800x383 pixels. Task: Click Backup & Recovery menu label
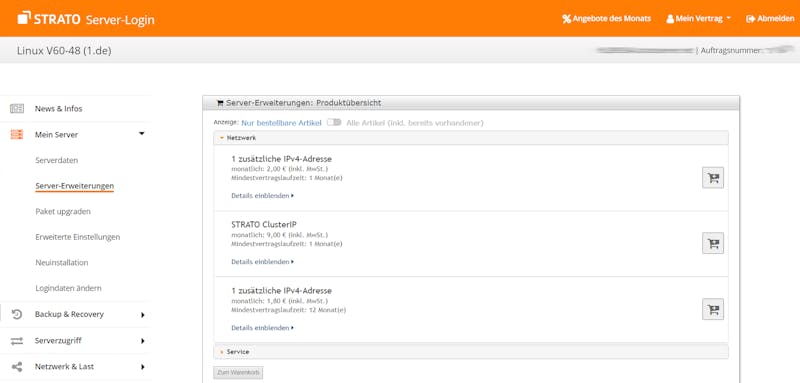click(x=69, y=314)
